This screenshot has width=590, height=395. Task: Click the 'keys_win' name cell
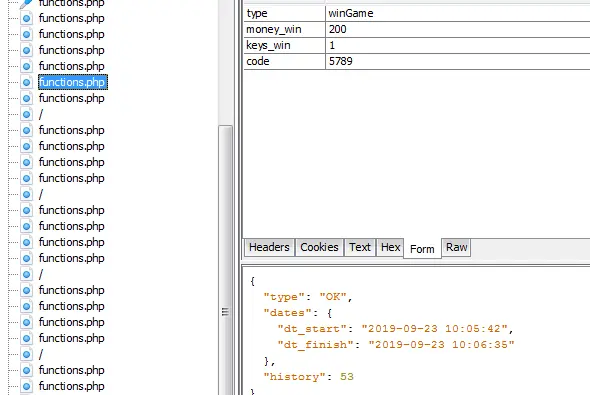(x=284, y=45)
